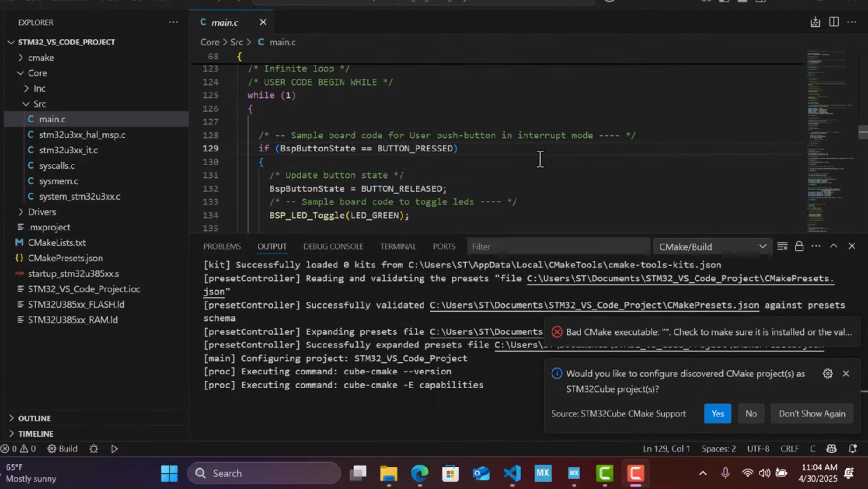Screen dimensions: 868x489
Task: Close the main.c editor tab
Action: coord(263,22)
